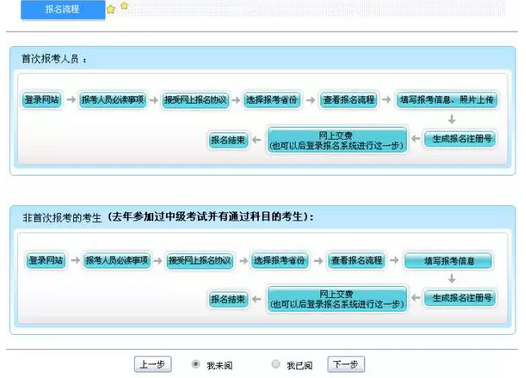Click 查看报名流程 in the 非首次报考 flow
This screenshot has width=526, height=378.
[x=356, y=260]
